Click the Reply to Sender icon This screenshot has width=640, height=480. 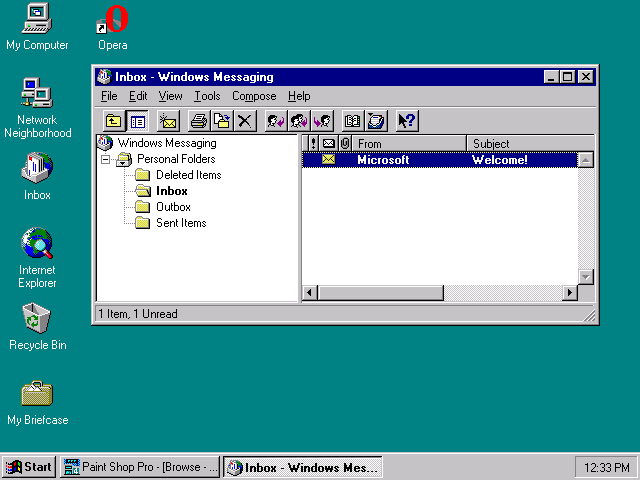(x=276, y=121)
